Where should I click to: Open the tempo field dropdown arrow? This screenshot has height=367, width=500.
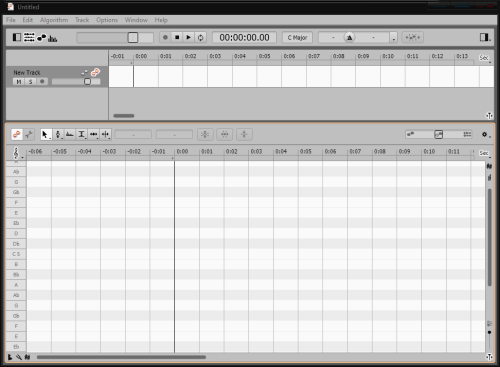pyautogui.click(x=394, y=38)
